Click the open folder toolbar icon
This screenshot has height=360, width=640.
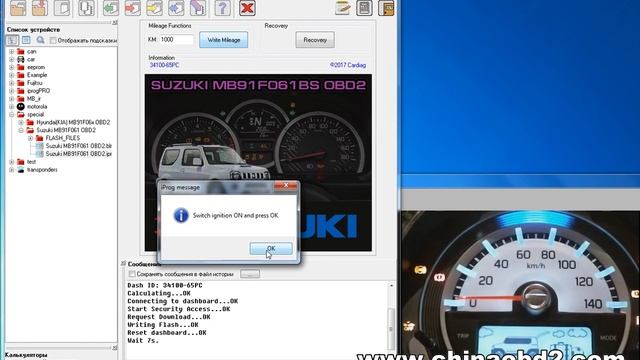click(x=18, y=8)
